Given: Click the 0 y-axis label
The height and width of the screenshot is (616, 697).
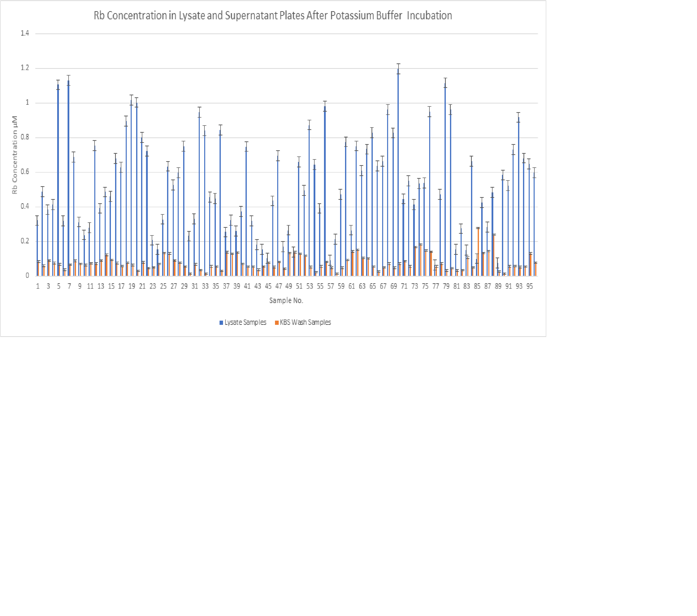Looking at the screenshot, I should pyautogui.click(x=28, y=276).
